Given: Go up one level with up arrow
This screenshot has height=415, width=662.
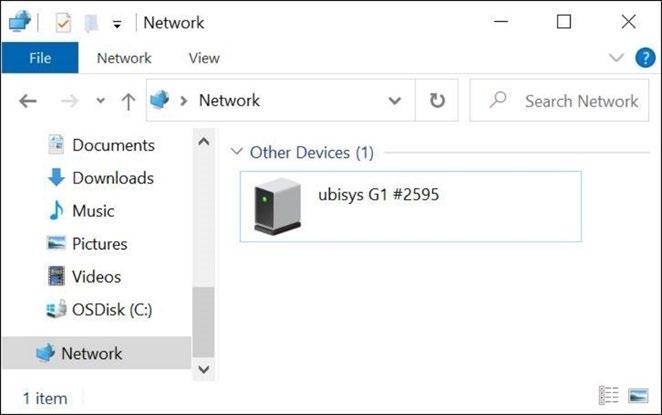Looking at the screenshot, I should pyautogui.click(x=128, y=101).
